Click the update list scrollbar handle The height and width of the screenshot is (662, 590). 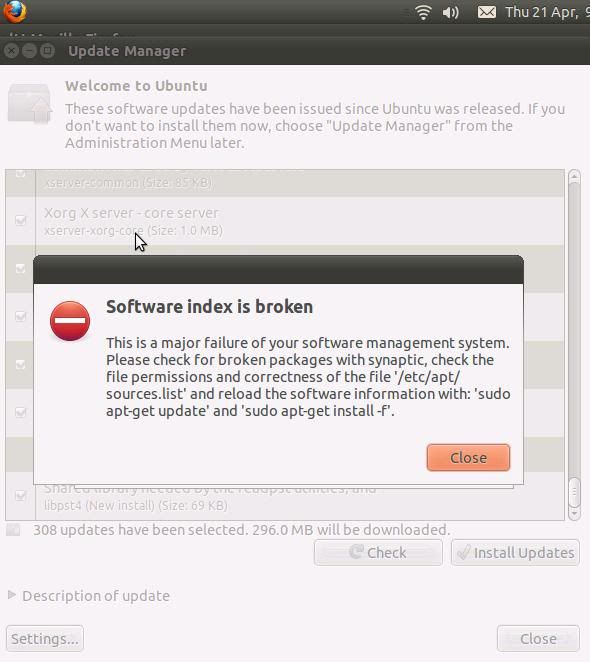574,492
